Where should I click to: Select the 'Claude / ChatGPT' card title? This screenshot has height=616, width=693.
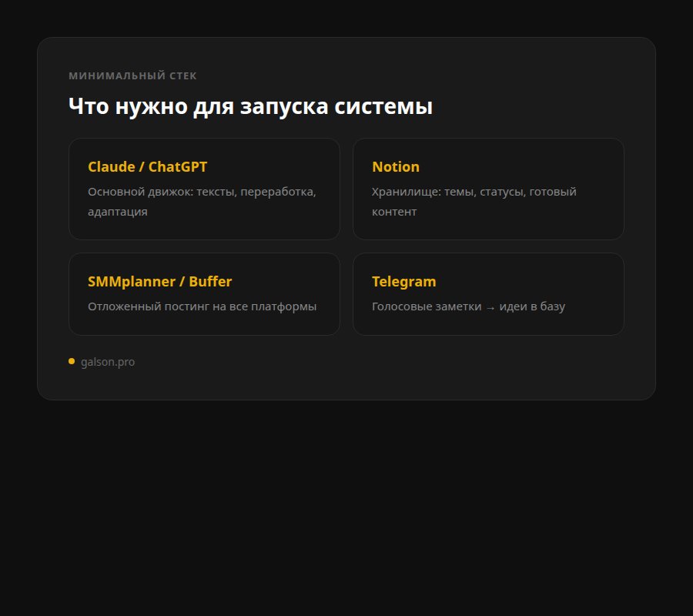[x=147, y=166]
